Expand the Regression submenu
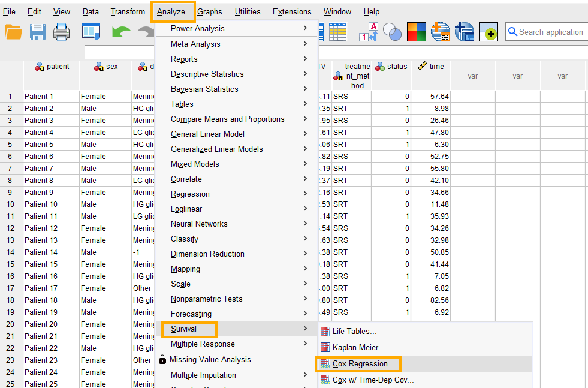 191,194
